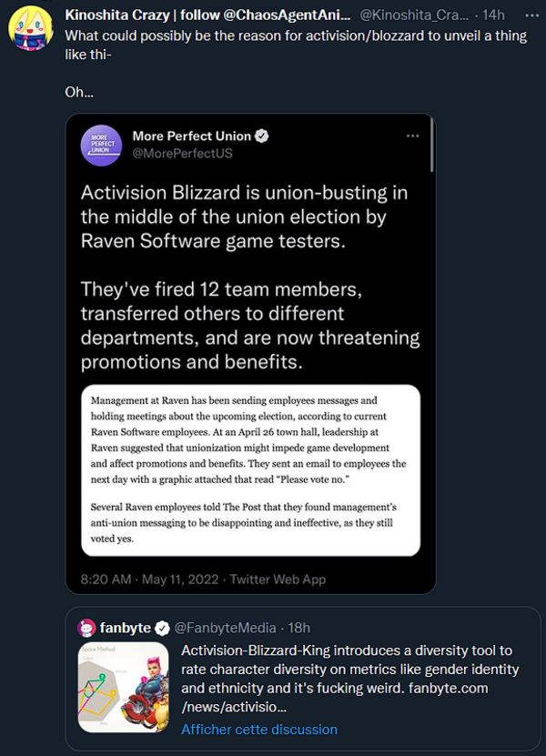Click the scrollbar beside the embedded tweet
Image resolution: width=546 pixels, height=756 pixels.
coord(433,146)
